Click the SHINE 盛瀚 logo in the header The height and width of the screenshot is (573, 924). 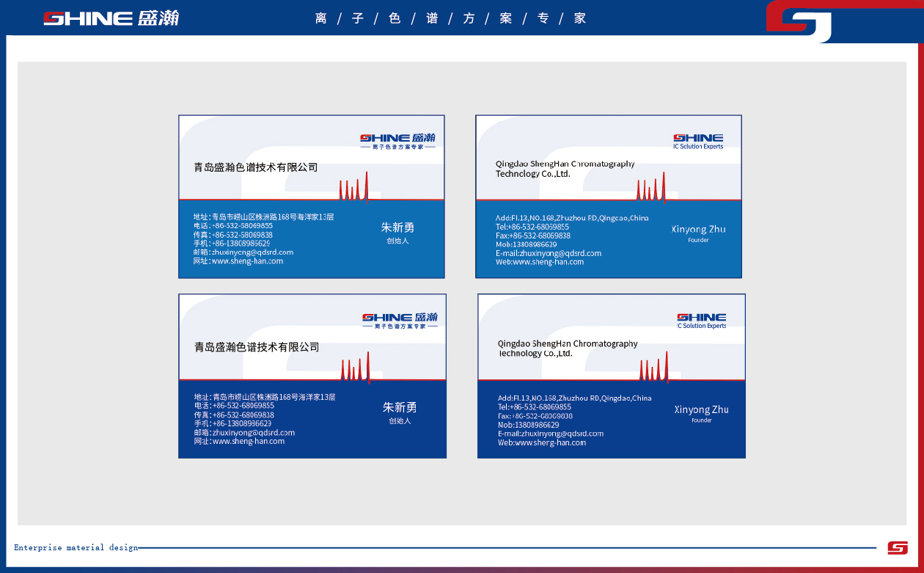click(111, 18)
